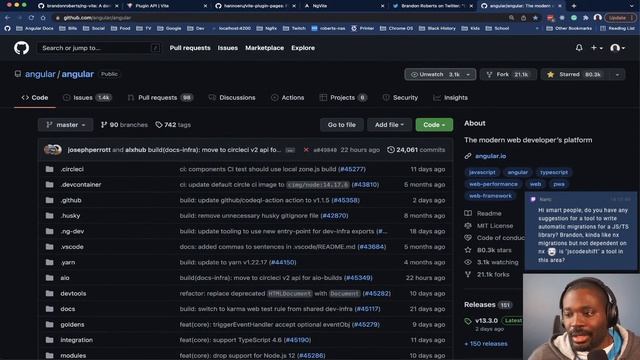Focus the github.com/angular/angular address bar

282,18
